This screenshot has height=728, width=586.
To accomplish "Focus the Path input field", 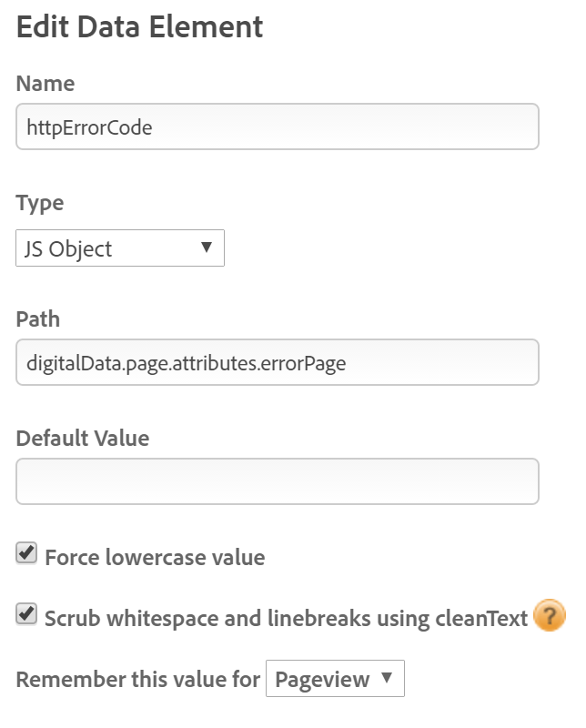I will pyautogui.click(x=277, y=363).
